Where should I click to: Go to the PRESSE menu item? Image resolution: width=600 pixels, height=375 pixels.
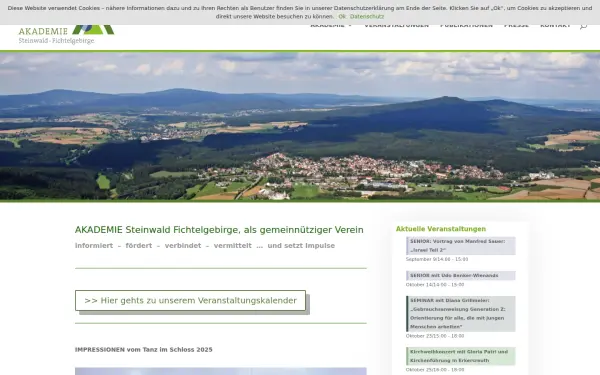[516, 26]
